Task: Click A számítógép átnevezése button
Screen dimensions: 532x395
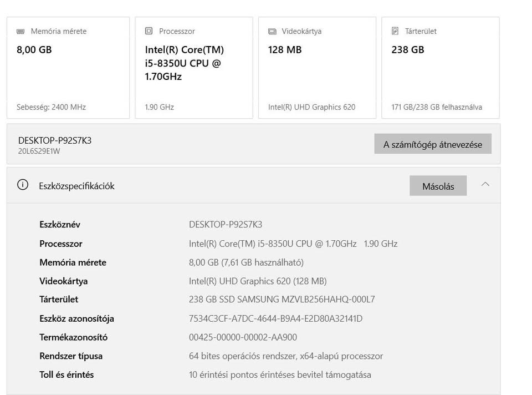Action: 433,144
